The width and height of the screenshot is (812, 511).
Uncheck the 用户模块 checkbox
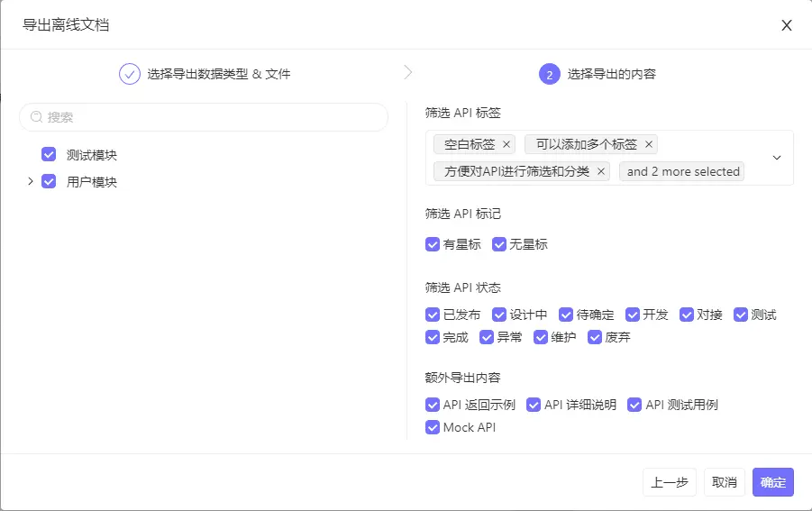[x=49, y=181]
